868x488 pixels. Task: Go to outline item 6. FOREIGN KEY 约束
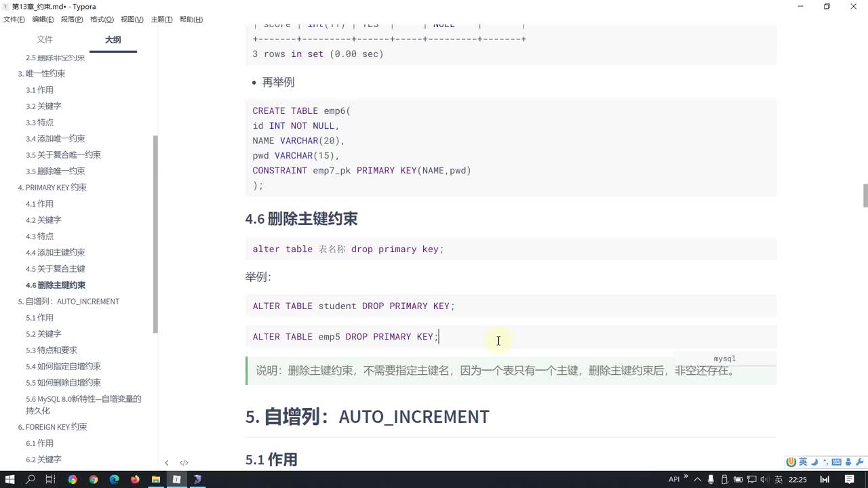52,427
